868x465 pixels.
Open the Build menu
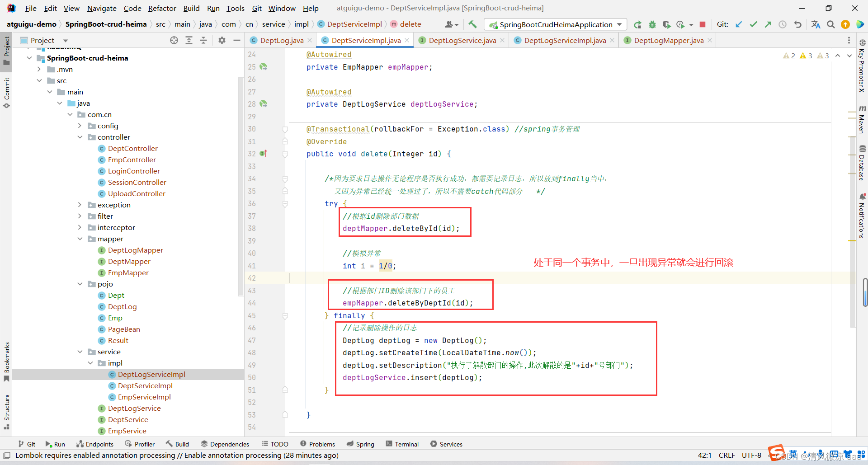coord(191,8)
